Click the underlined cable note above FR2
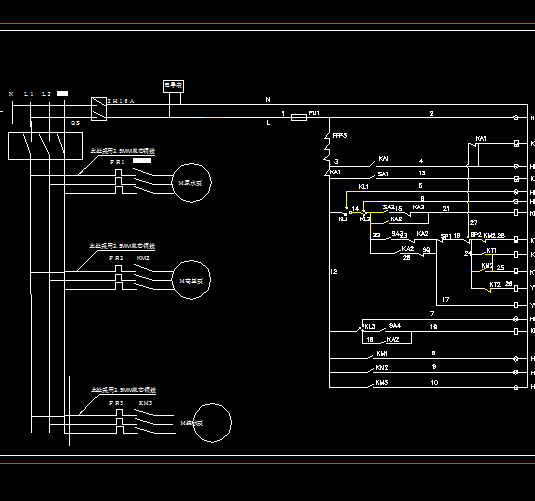 click(x=122, y=246)
